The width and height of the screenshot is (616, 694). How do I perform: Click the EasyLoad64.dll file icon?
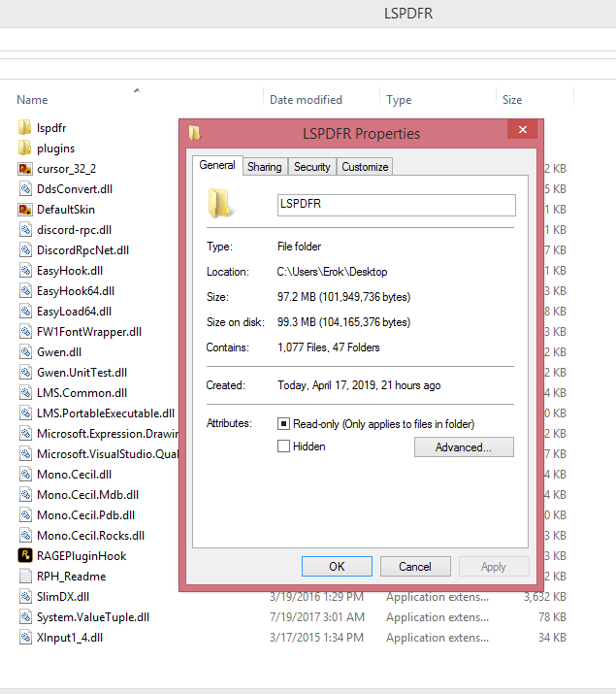pos(25,312)
